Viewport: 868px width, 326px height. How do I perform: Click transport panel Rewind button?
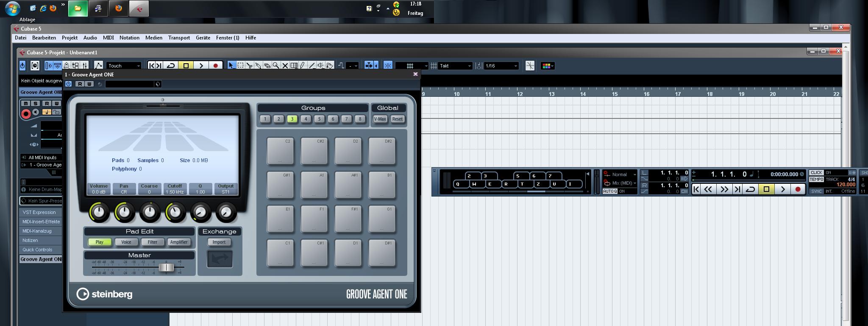tap(708, 189)
